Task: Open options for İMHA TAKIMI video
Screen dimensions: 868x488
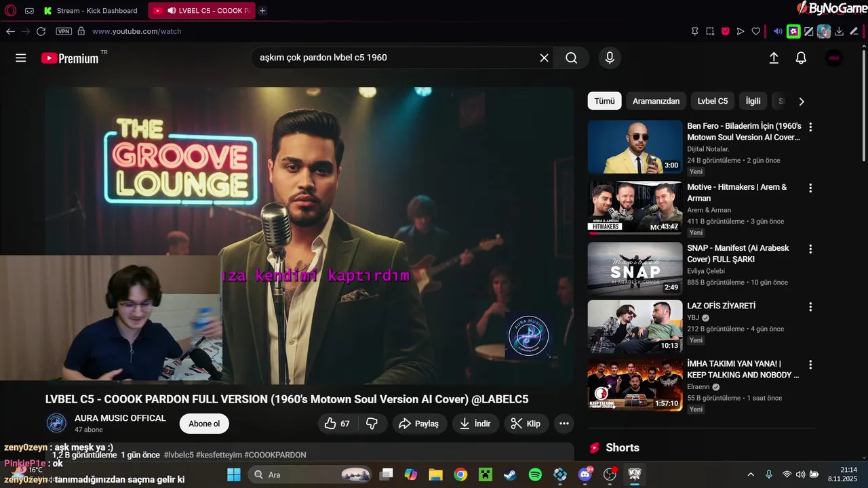Action: 810,365
